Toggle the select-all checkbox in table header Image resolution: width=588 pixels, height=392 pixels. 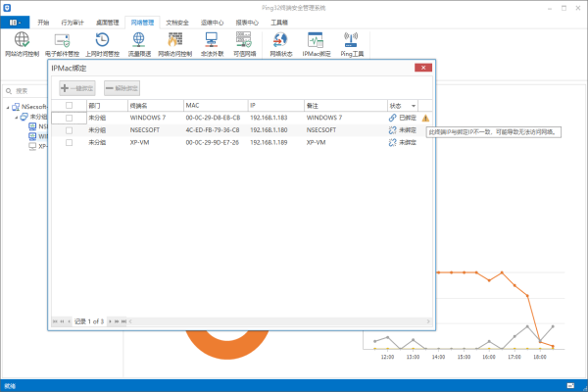69,104
